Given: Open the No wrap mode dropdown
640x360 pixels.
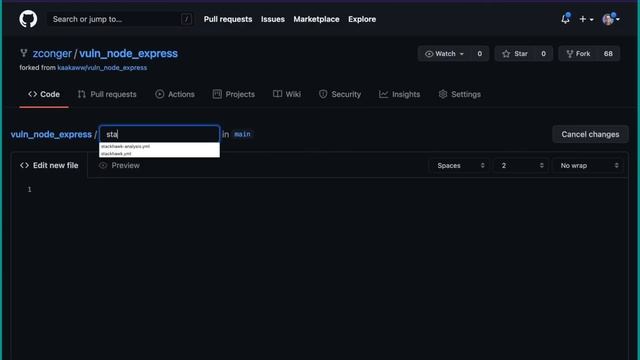Looking at the screenshot, I should tap(589, 165).
